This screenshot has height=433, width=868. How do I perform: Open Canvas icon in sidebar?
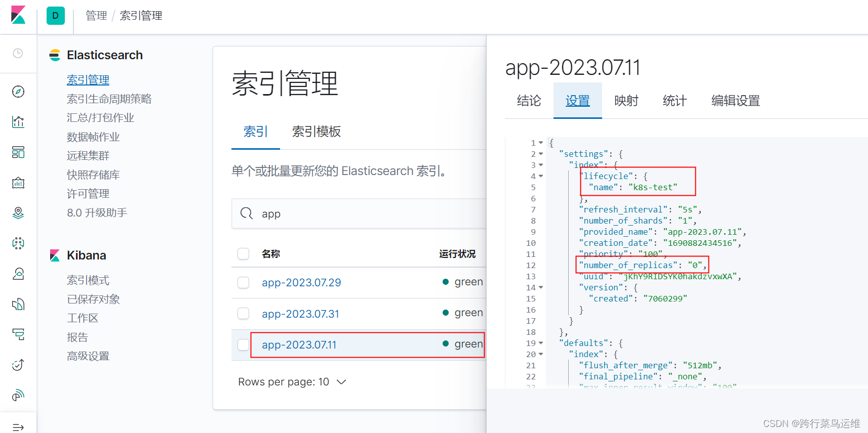[18, 183]
